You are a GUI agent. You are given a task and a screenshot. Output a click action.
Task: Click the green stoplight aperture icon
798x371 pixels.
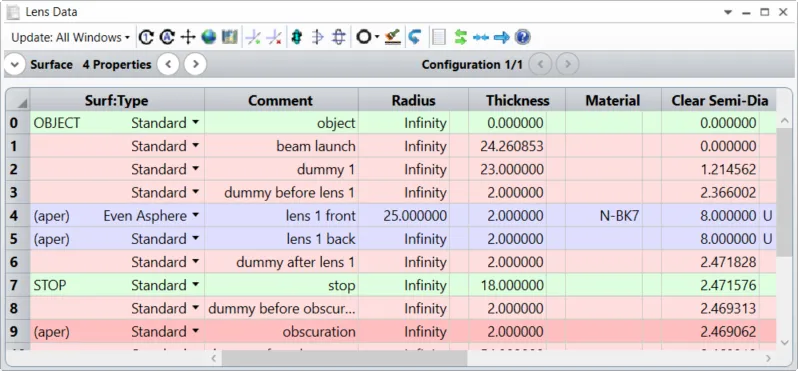[x=297, y=37]
